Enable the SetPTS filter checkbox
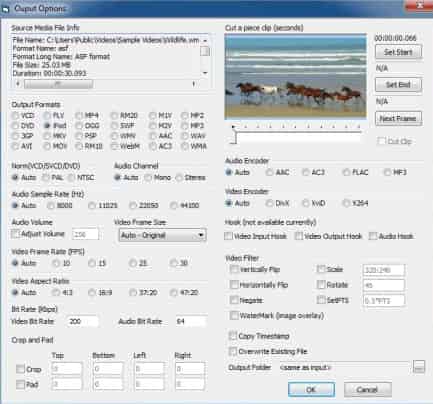This screenshot has height=404, width=433. (x=321, y=300)
